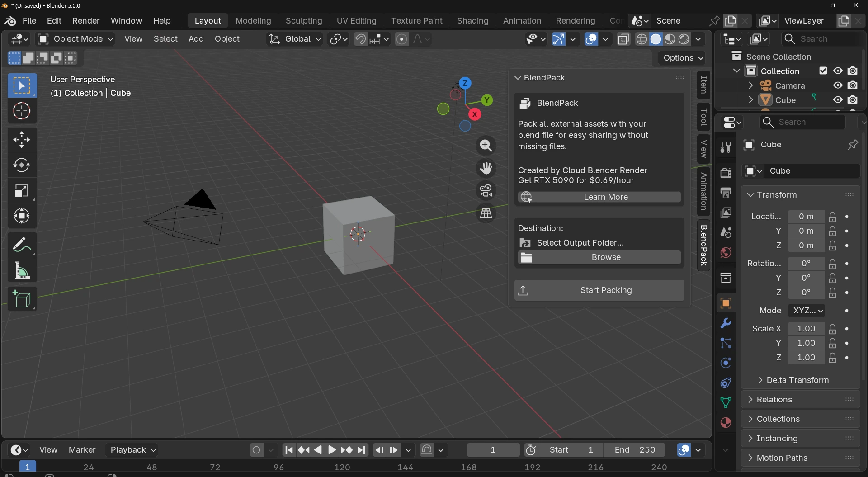Viewport: 868px width, 477px height.
Task: Switch to the Shading workspace tab
Action: point(472,21)
